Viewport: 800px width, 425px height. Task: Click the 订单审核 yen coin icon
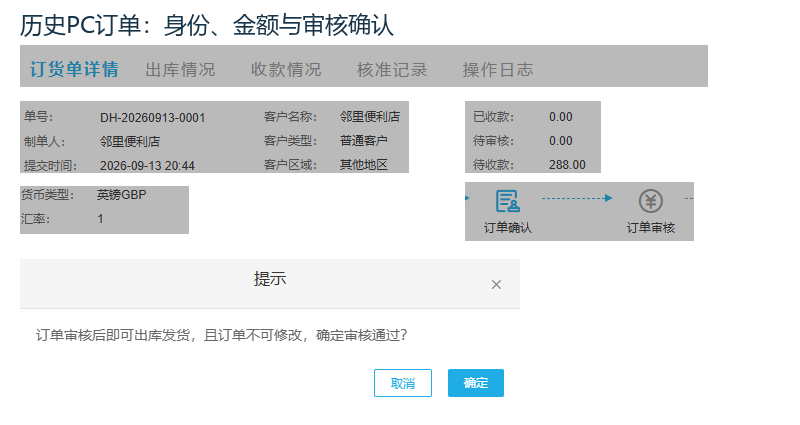pyautogui.click(x=651, y=201)
